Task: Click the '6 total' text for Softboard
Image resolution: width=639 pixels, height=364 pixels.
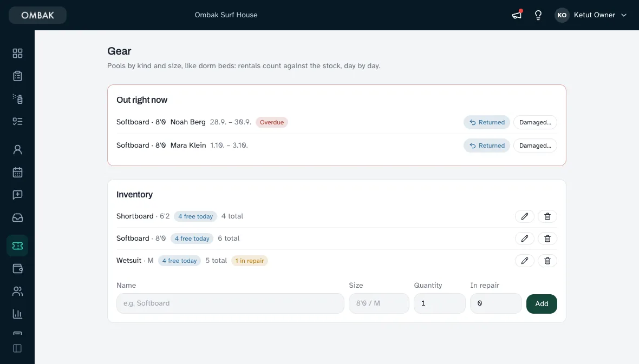Action: (229, 238)
